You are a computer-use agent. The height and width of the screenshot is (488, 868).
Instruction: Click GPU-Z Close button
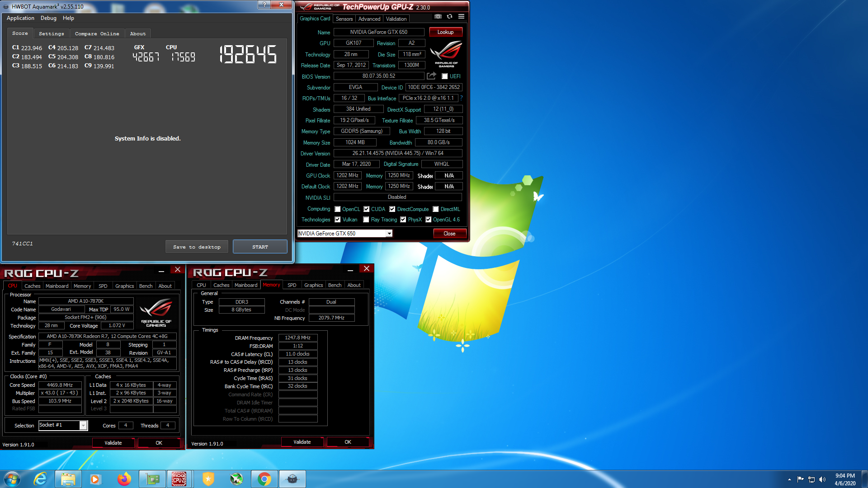449,234
